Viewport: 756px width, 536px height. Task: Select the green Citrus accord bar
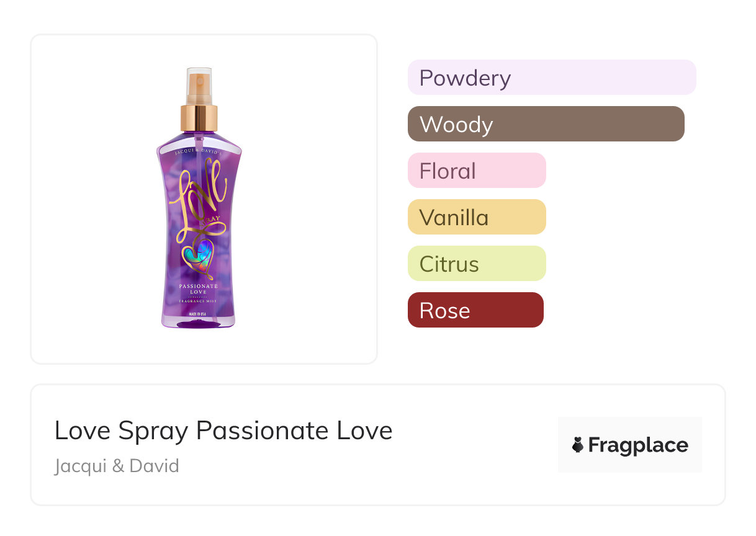(x=477, y=264)
